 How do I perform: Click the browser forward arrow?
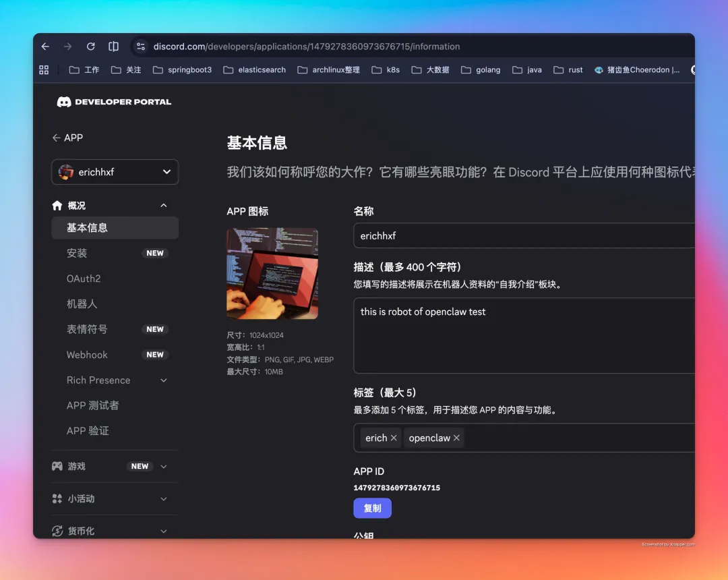(68, 47)
